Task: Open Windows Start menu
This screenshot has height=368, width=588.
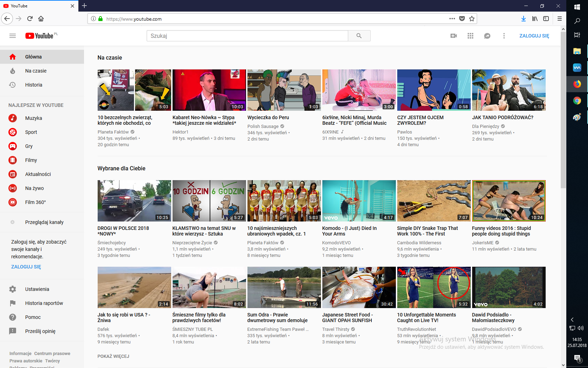Action: coord(577,6)
